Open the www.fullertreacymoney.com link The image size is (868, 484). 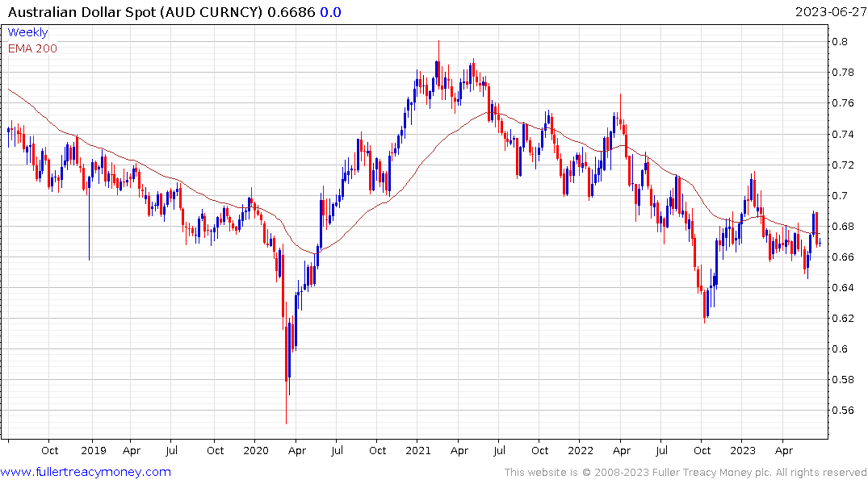coord(86,472)
